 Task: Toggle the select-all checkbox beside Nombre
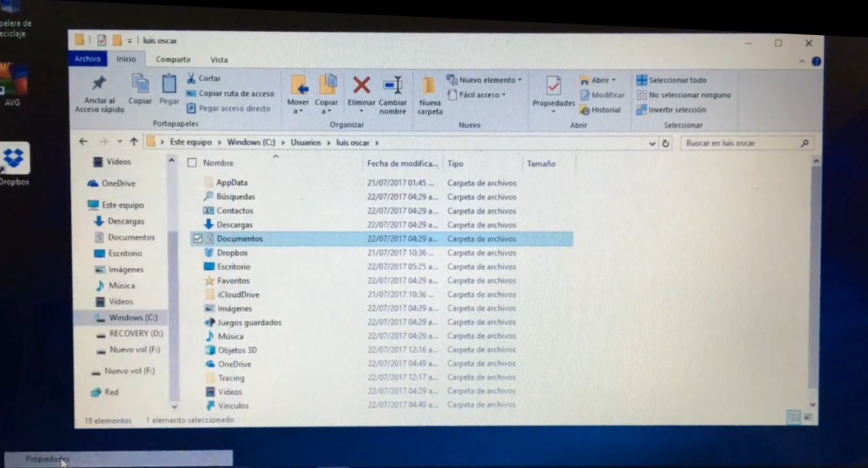tap(192, 163)
